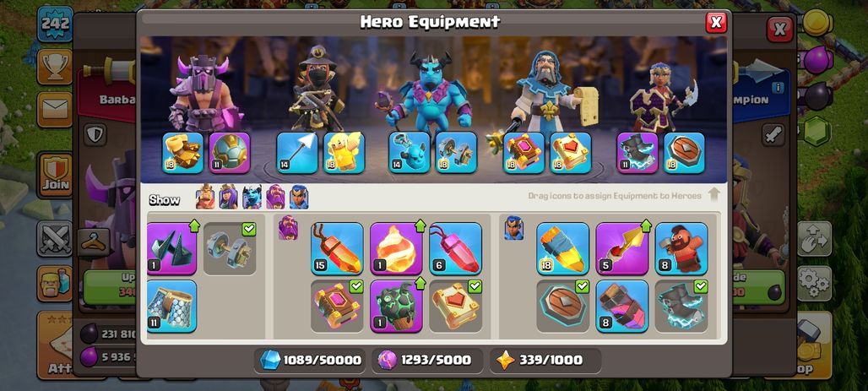Tap the Shiny Ore counter 1089/50000
The image size is (868, 391).
click(x=311, y=361)
